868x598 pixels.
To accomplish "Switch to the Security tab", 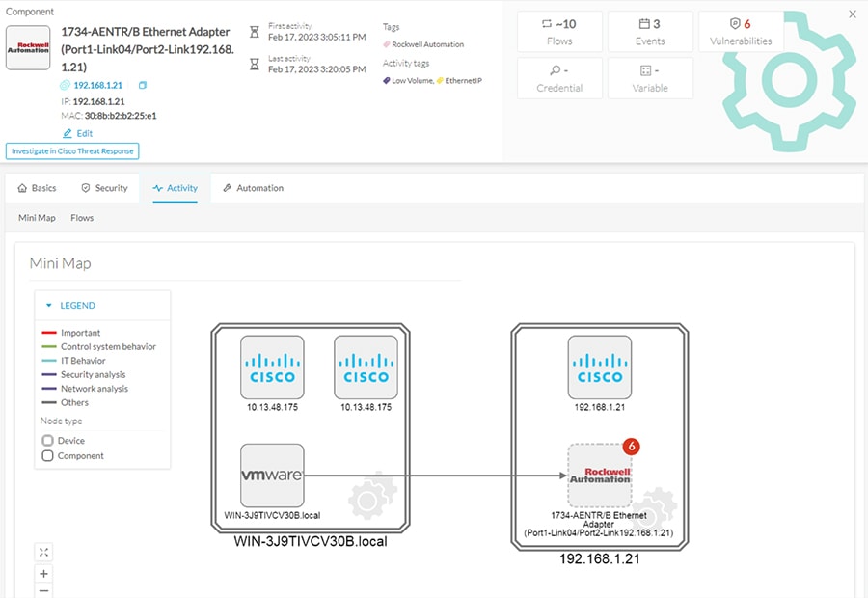I will pyautogui.click(x=104, y=188).
